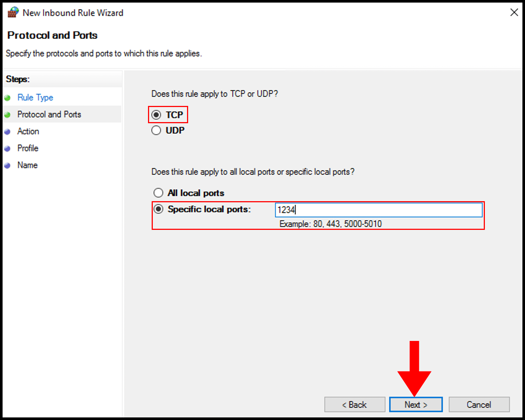
Task: Click the purple dot beside Profile step
Action: coord(8,148)
